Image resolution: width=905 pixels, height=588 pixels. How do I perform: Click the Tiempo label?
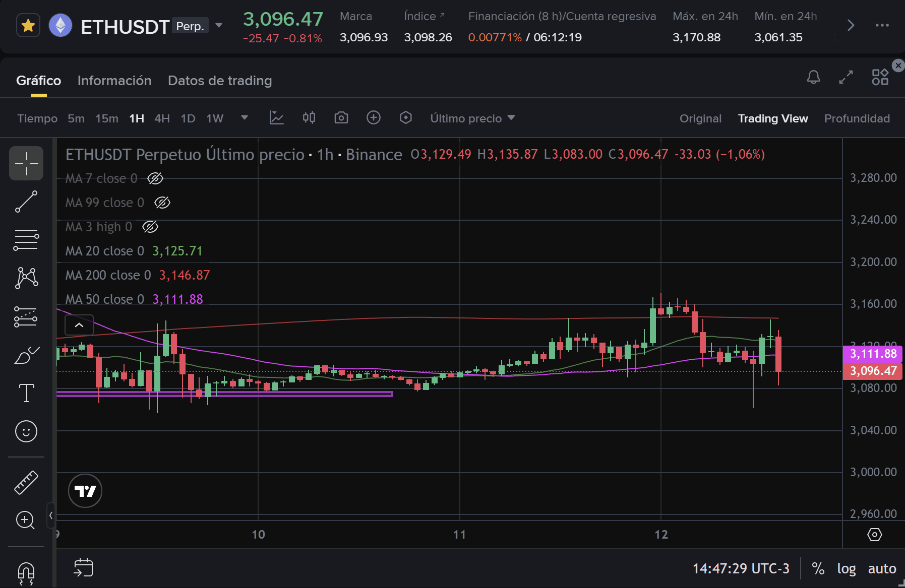click(37, 118)
